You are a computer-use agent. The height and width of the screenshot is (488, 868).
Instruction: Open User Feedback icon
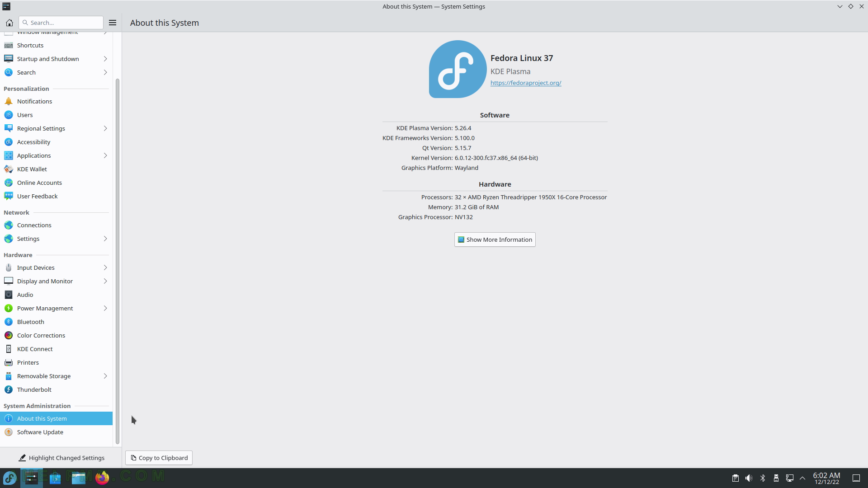coord(9,196)
